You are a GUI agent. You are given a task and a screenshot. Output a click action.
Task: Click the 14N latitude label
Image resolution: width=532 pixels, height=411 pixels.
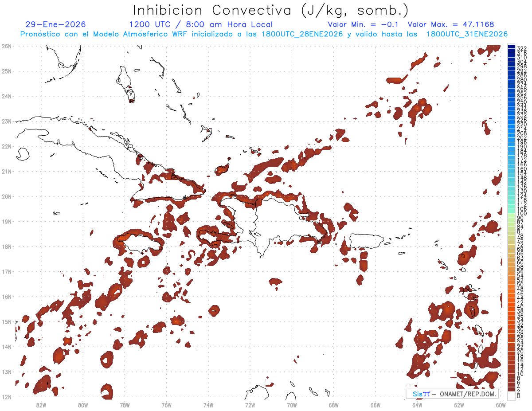[7, 347]
